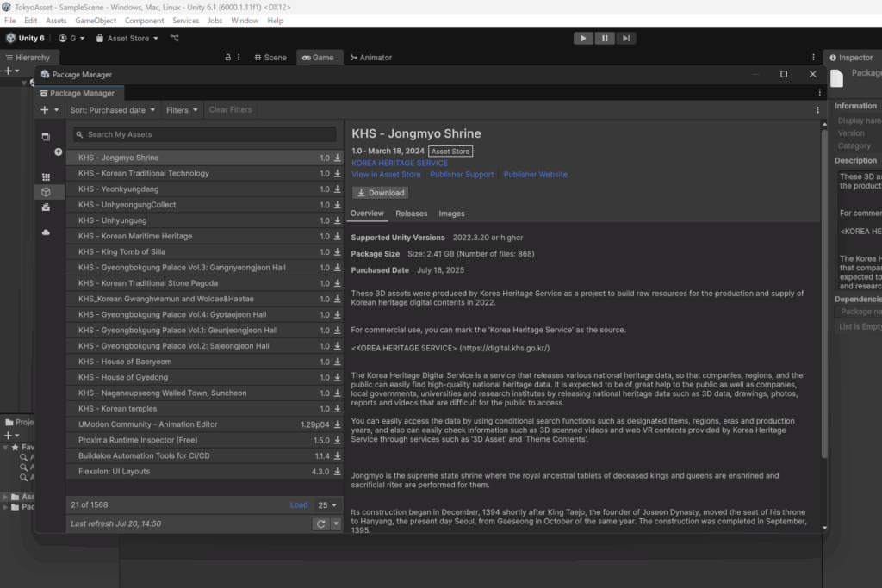
Task: Switch to the Animator tab
Action: click(371, 58)
